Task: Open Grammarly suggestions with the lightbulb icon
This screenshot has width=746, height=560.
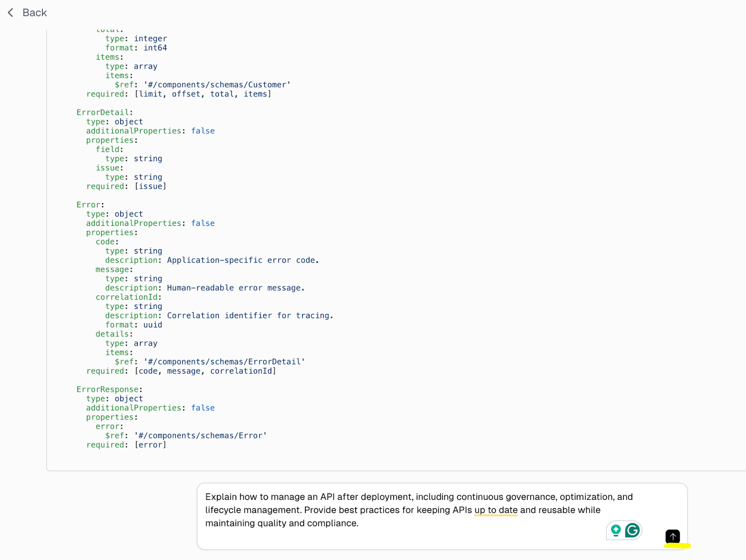Action: [615, 530]
